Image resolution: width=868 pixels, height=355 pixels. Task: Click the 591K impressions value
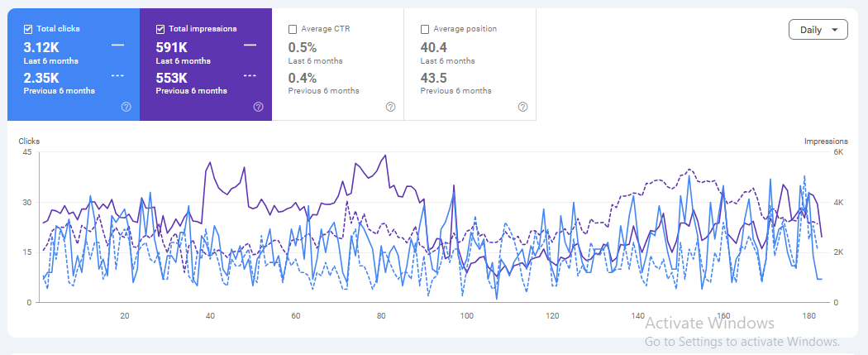172,46
